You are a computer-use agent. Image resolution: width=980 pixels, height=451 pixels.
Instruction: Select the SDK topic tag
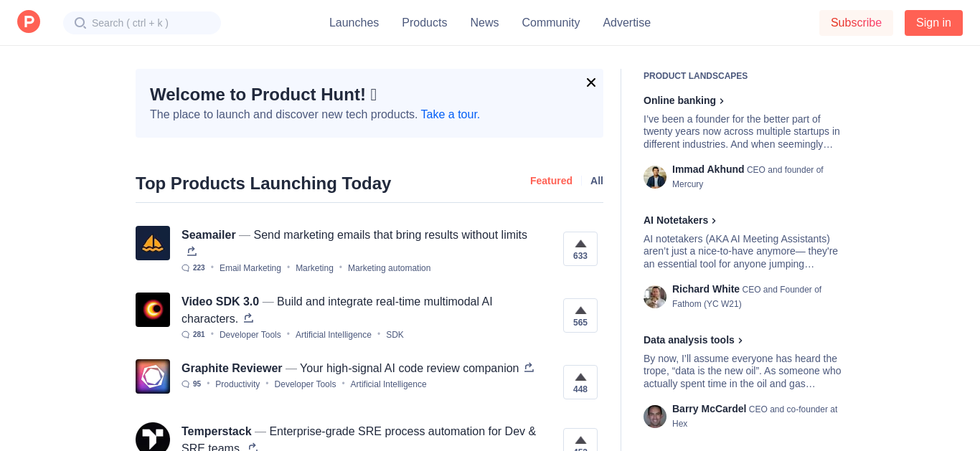pos(395,335)
